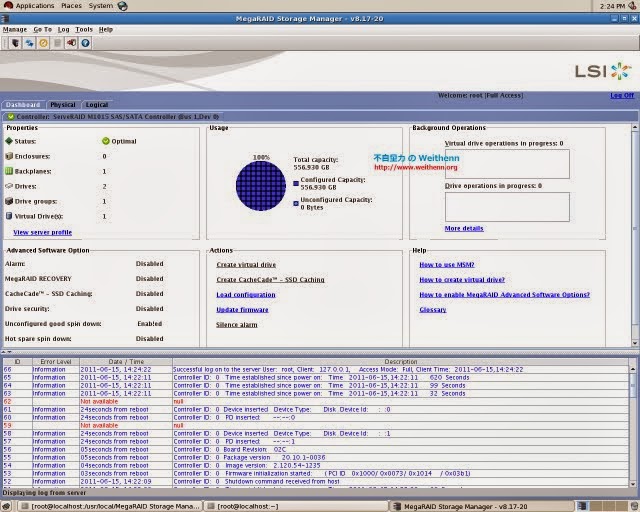Click the server shield toolbar icon
This screenshot has height=512, width=640.
pyautogui.click(x=15, y=42)
